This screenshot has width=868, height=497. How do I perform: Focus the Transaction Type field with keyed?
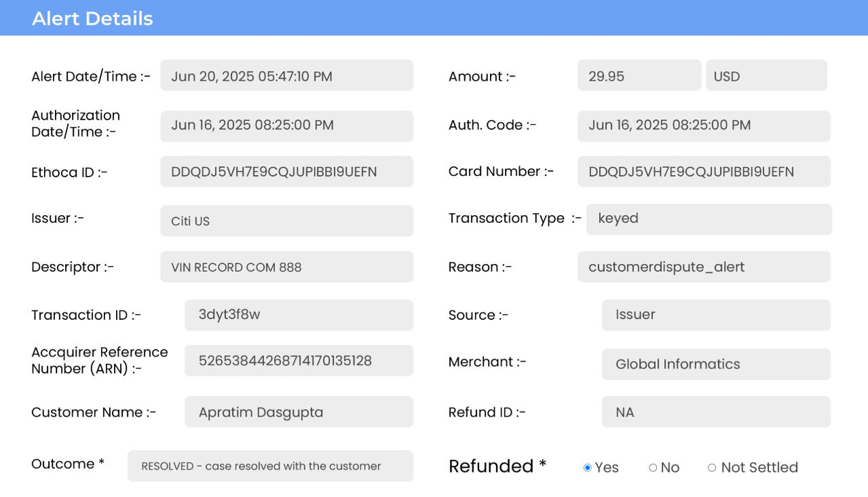coord(709,219)
